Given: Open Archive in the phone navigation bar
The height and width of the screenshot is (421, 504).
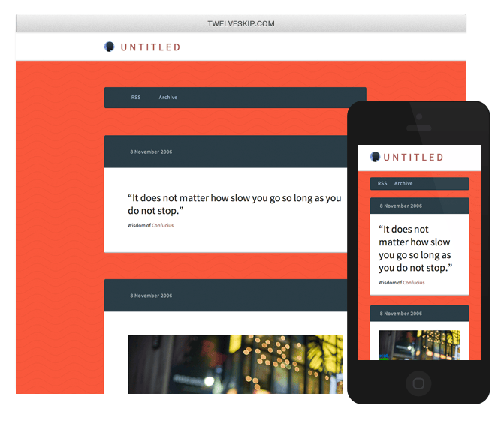Looking at the screenshot, I should click(x=403, y=183).
